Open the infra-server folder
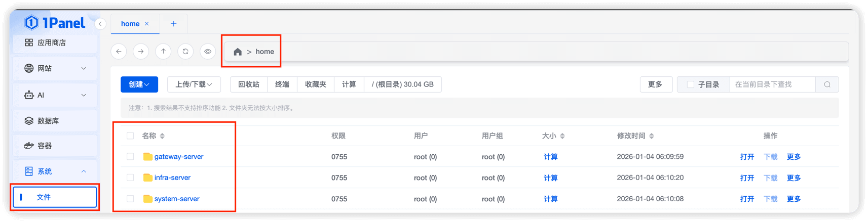 coord(172,177)
